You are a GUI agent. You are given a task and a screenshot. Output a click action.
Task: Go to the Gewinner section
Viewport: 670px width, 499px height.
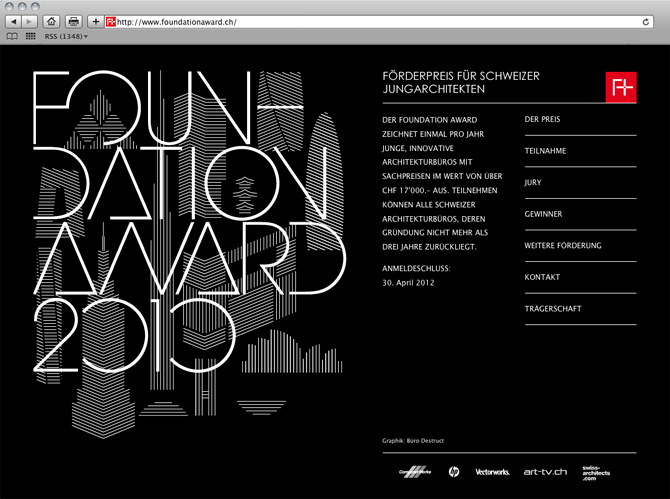(x=543, y=214)
